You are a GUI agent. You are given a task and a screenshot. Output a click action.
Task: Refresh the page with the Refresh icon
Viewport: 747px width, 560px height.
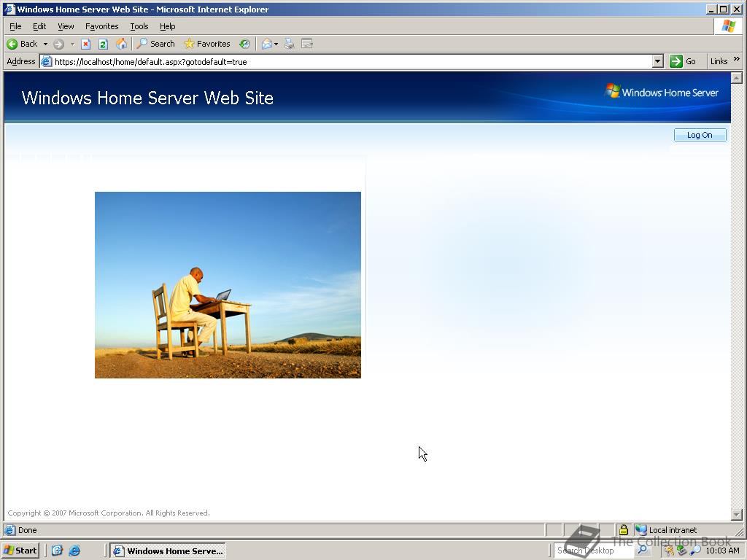pos(104,44)
